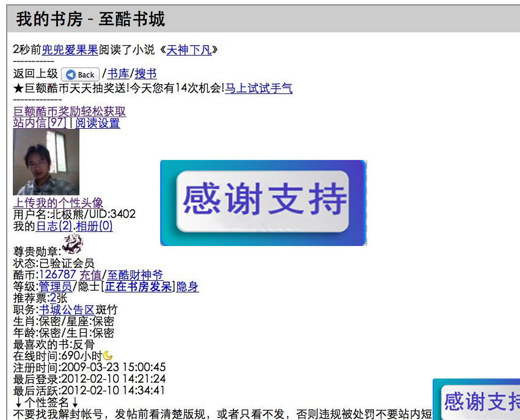Click the large 感谢支持 center banner
Screen dimensions: 520x420
pos(263,203)
